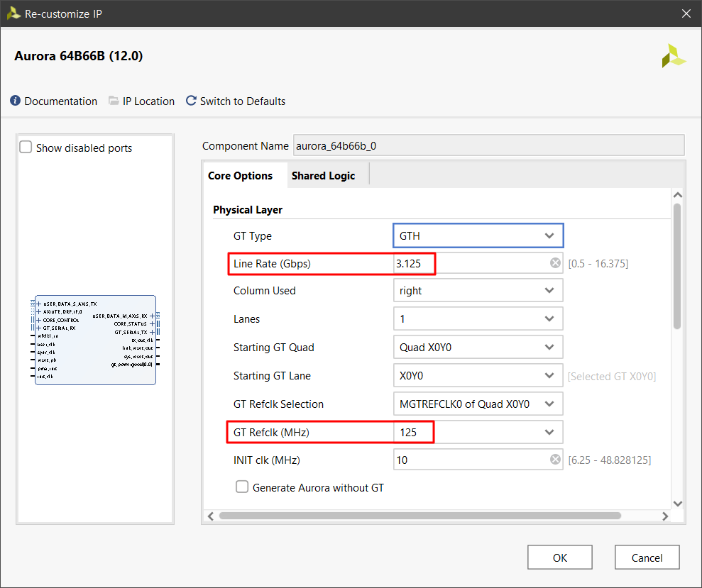Image resolution: width=702 pixels, height=588 pixels.
Task: Click the Column Used label
Action: (265, 290)
